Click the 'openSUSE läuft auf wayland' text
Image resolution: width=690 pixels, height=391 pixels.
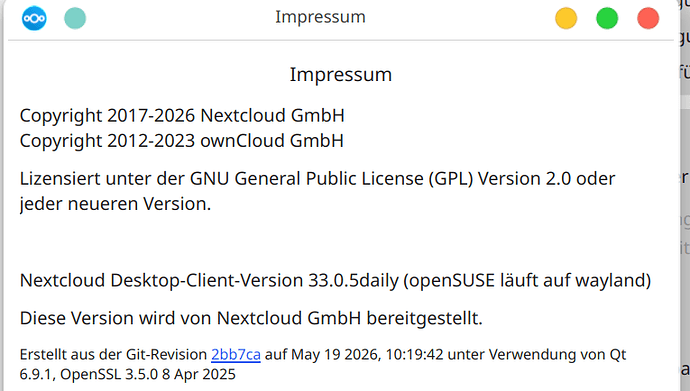click(x=527, y=281)
